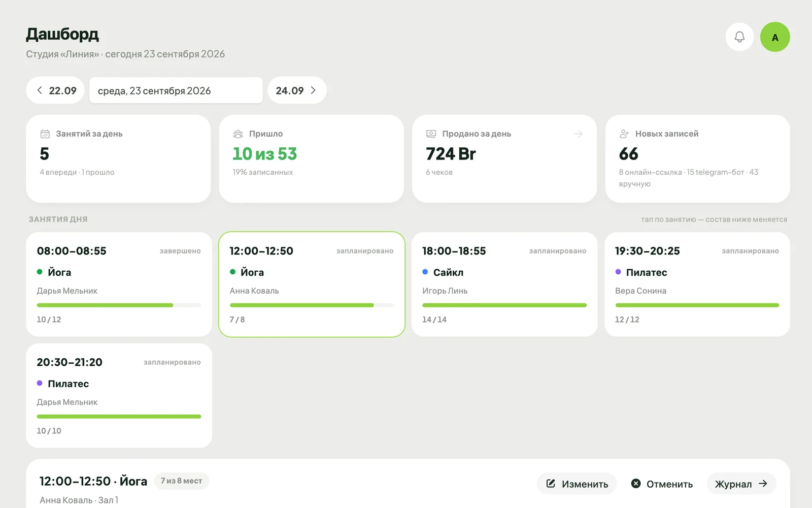Select the 08:00–08:55 Йога class card
The height and width of the screenshot is (508, 812).
(x=119, y=284)
